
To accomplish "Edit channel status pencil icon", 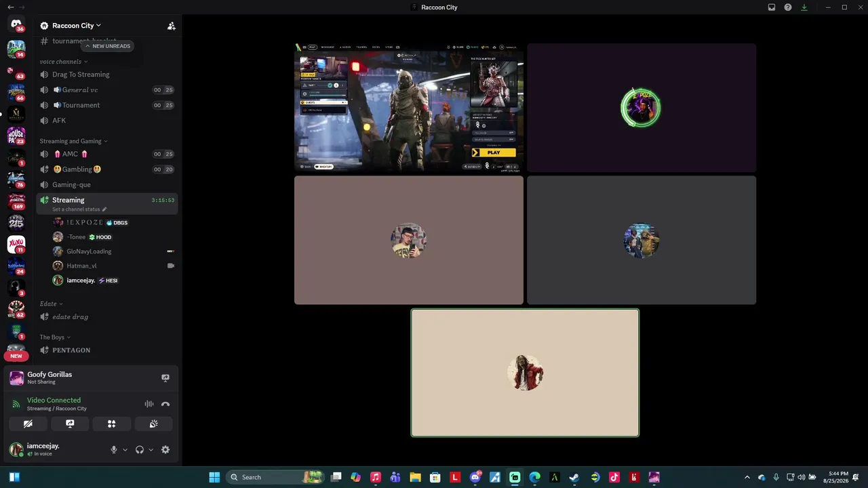I will (104, 209).
